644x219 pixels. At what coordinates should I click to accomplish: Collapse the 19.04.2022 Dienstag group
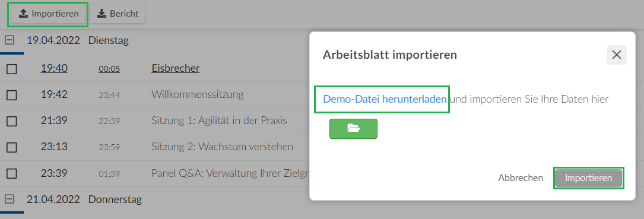pyautogui.click(x=10, y=40)
